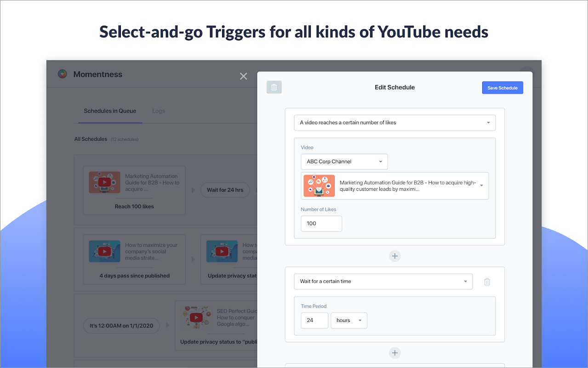The image size is (588, 368).
Task: Click the Momentness logo icon
Action: (x=63, y=74)
